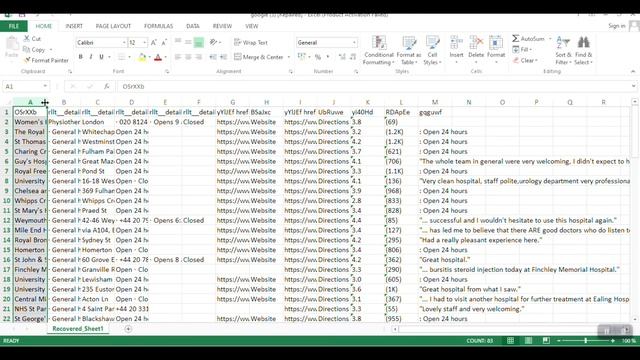The image size is (640, 360).
Task: Open the Sort & Filter menu
Action: tap(563, 50)
